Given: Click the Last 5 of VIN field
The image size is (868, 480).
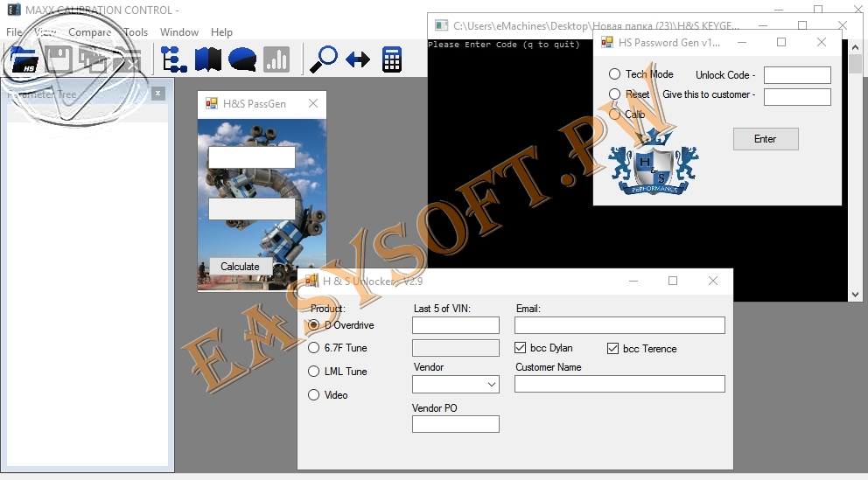Looking at the screenshot, I should point(456,325).
